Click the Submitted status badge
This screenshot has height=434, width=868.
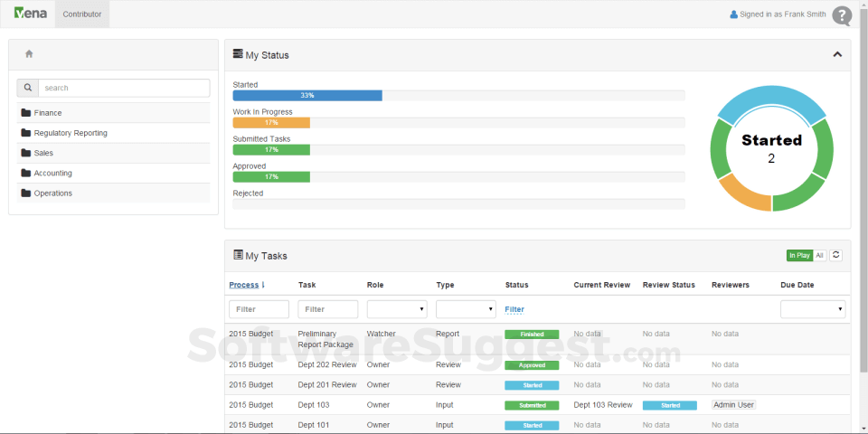click(532, 405)
